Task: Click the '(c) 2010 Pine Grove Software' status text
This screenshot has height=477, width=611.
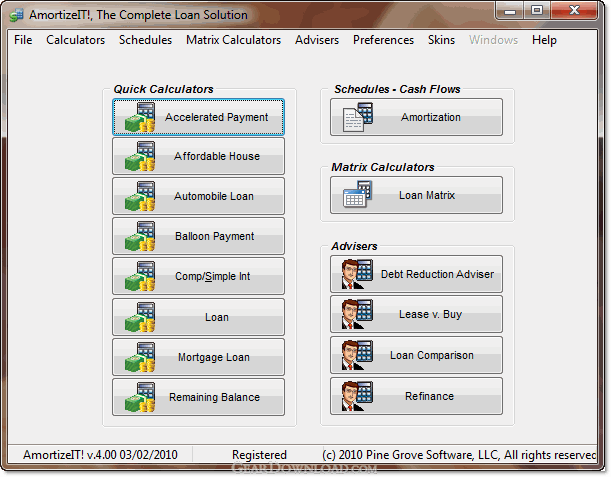Action: click(x=459, y=455)
